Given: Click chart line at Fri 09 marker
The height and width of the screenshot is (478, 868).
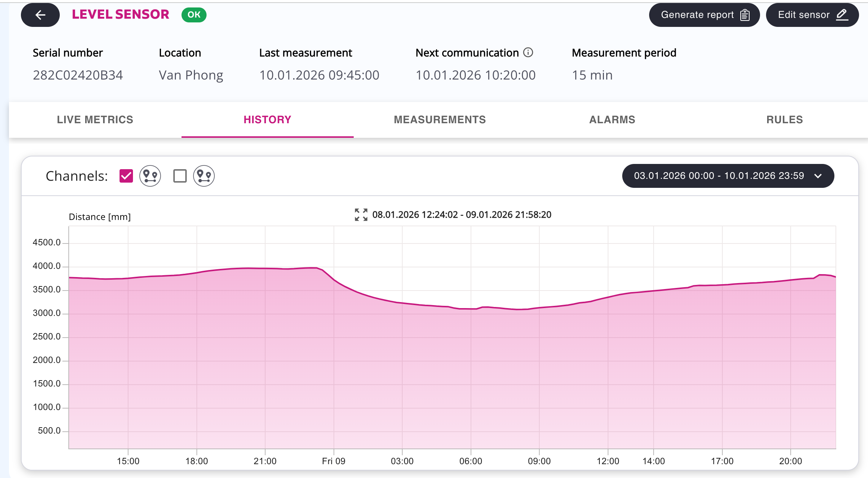Looking at the screenshot, I should click(x=334, y=280).
